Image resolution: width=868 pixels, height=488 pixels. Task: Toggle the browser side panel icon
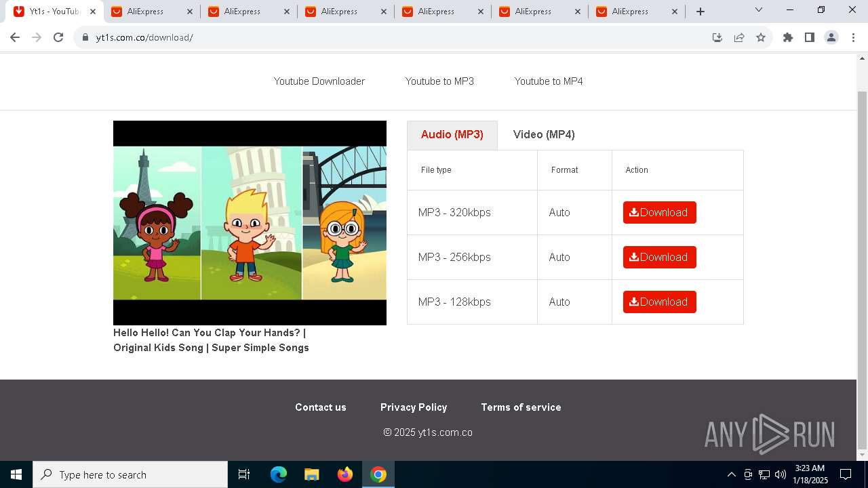(x=810, y=37)
